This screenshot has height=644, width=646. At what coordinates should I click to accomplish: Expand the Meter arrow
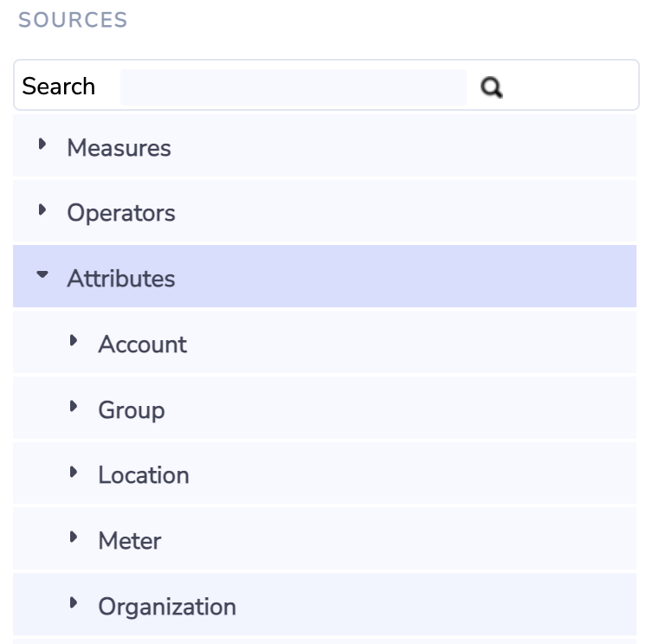[74, 537]
